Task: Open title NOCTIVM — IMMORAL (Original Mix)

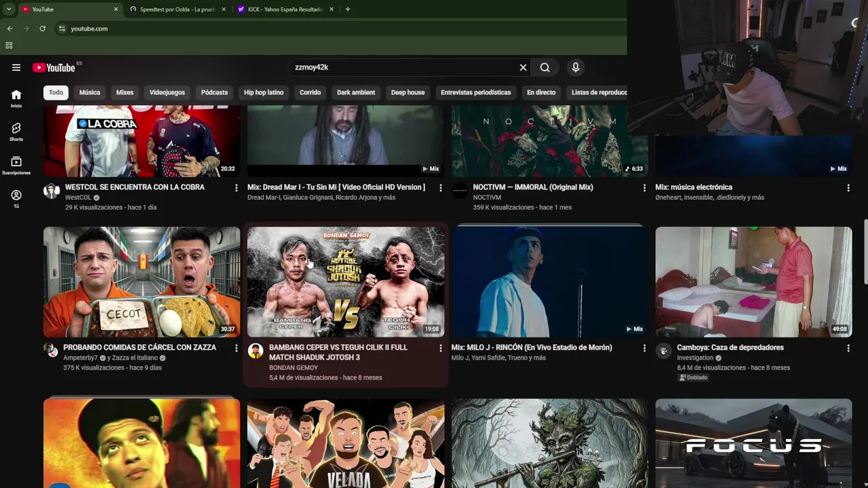Action: [x=533, y=187]
